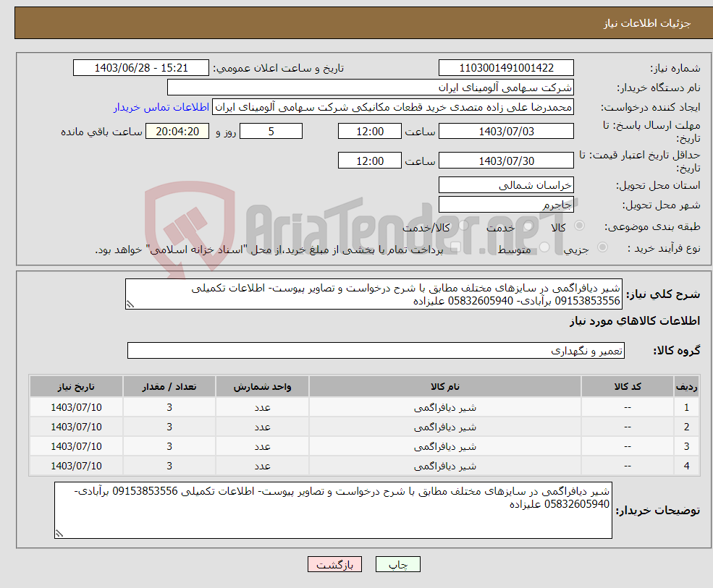Click شیر دیافراگمی in row 3
This screenshot has height=588, width=713.
[445, 447]
